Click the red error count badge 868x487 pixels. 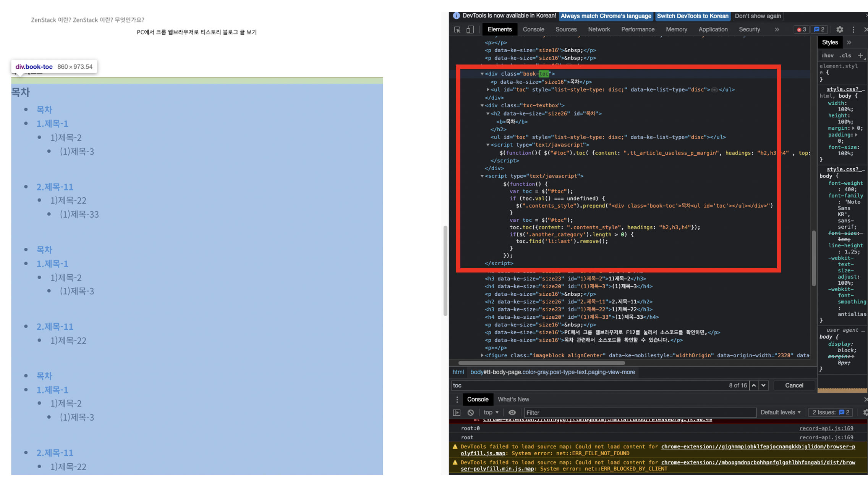click(801, 30)
